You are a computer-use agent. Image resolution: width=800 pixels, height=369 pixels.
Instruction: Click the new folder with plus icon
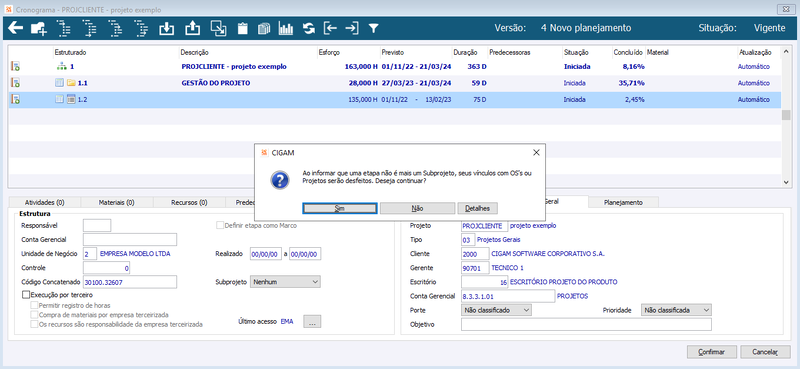point(39,29)
